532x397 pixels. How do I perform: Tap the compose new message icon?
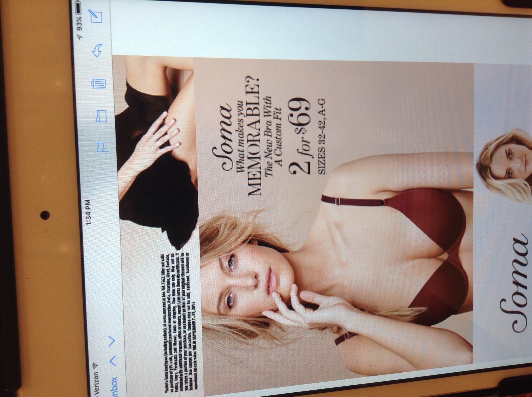click(x=96, y=16)
